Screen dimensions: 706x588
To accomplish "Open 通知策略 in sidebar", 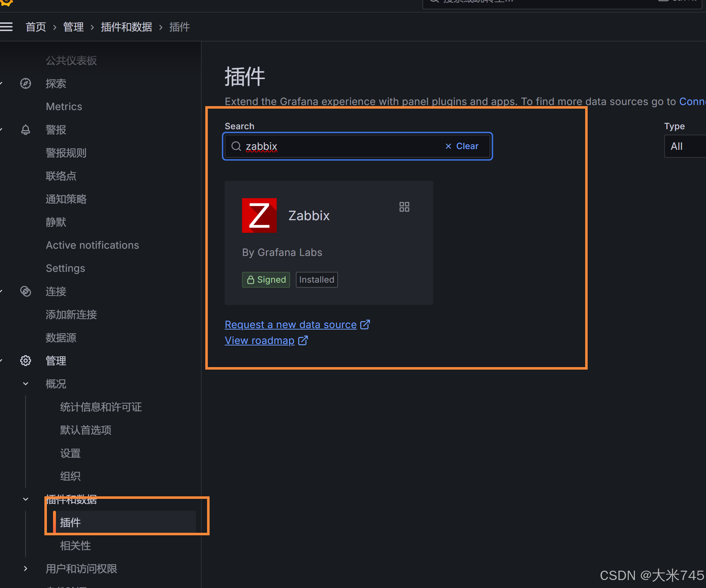I will tap(66, 199).
